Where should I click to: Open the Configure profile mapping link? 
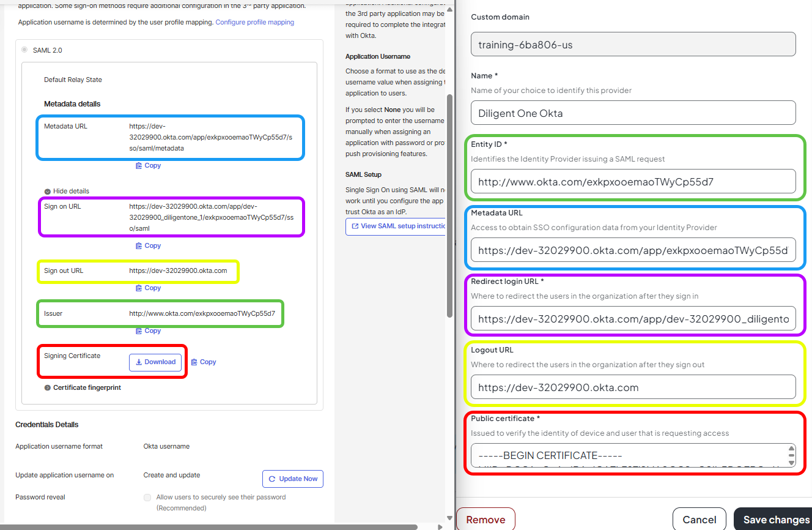coord(254,21)
